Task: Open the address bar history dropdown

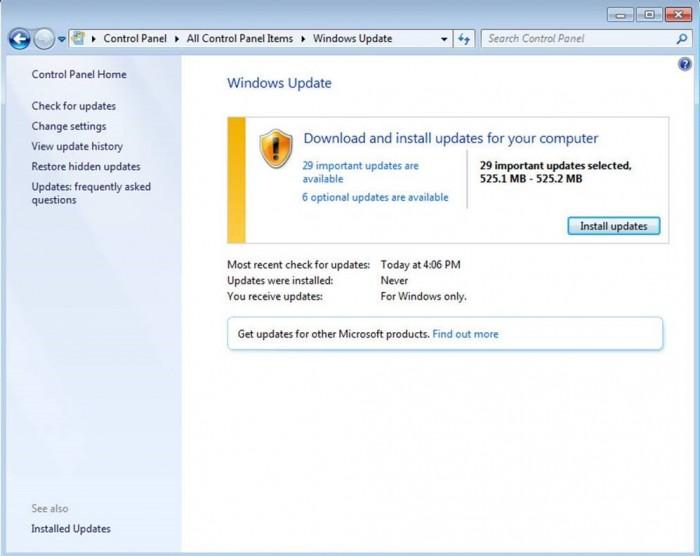Action: [444, 39]
